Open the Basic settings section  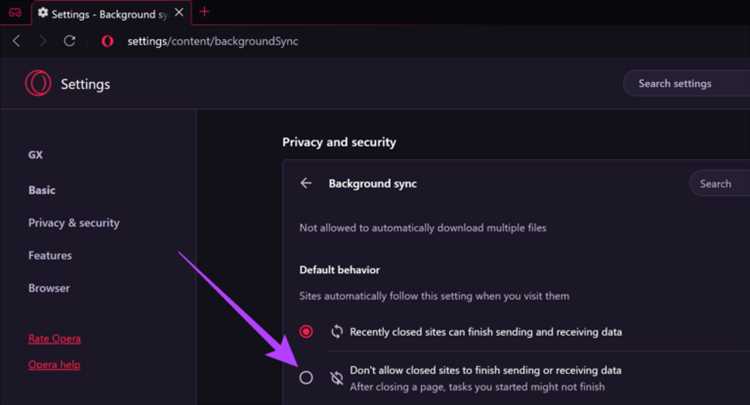[x=42, y=190]
